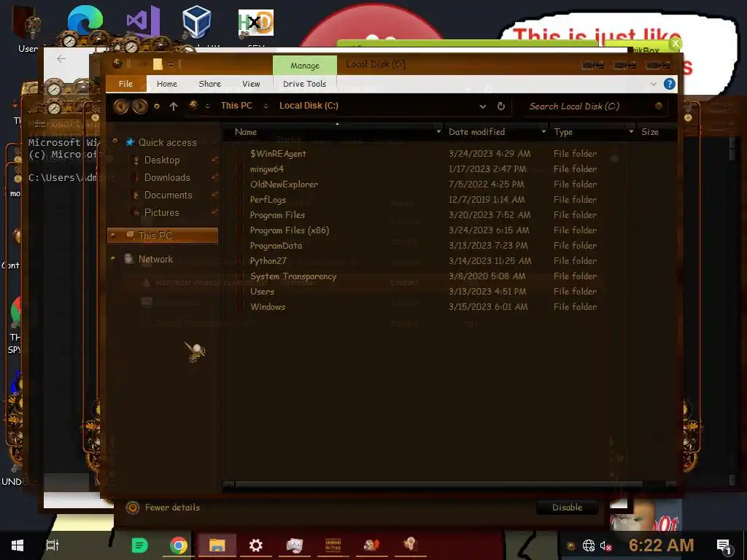Open the VirtualBox desktop shortcut
The image size is (747, 560).
point(196,22)
